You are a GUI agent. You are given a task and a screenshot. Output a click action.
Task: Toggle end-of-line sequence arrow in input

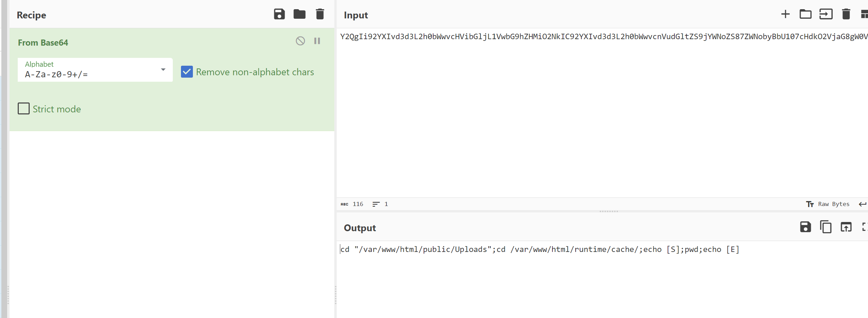pos(863,204)
